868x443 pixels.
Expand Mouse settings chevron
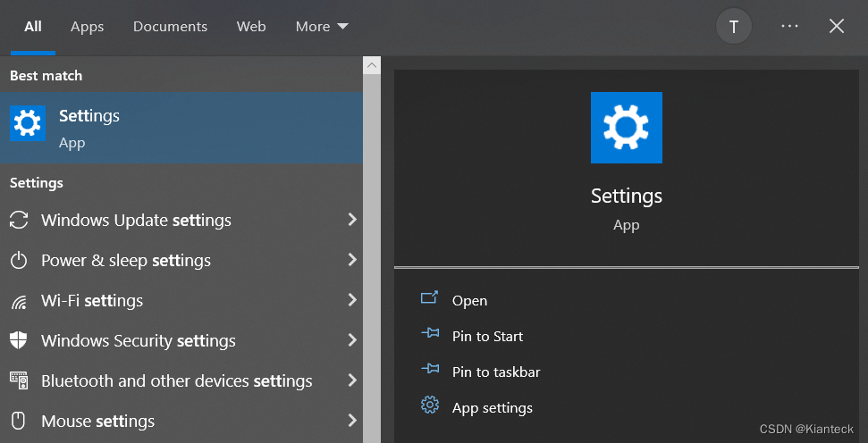(x=352, y=421)
